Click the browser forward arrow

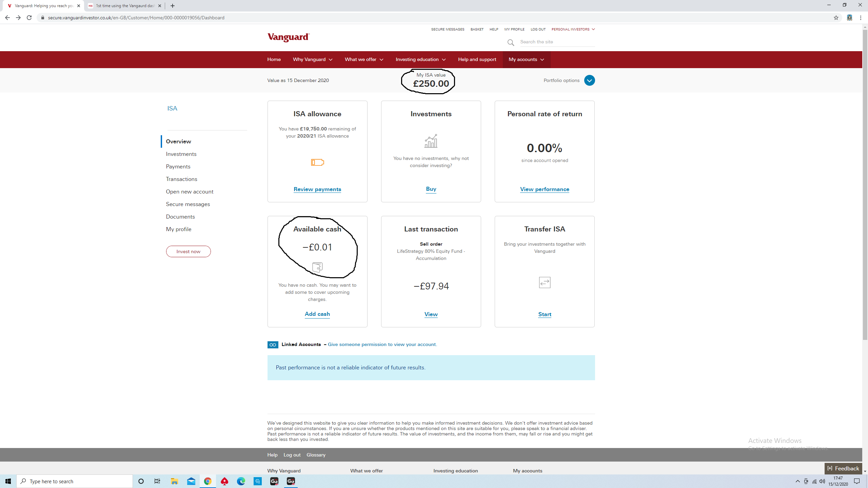[18, 18]
